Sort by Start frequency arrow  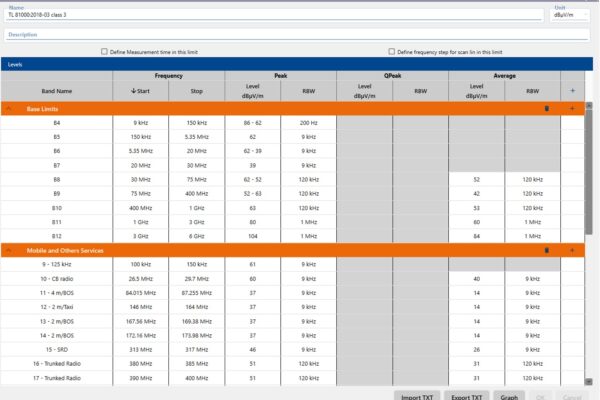pyautogui.click(x=134, y=91)
